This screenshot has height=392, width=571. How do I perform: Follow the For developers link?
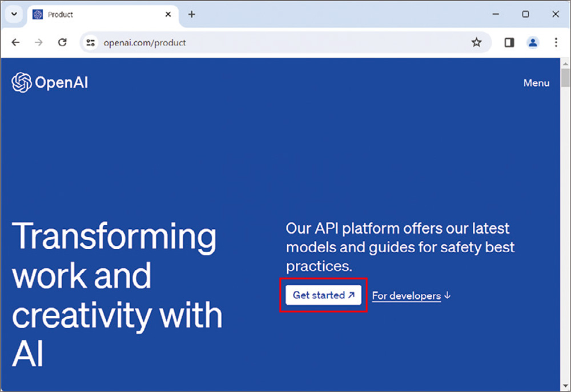(407, 296)
